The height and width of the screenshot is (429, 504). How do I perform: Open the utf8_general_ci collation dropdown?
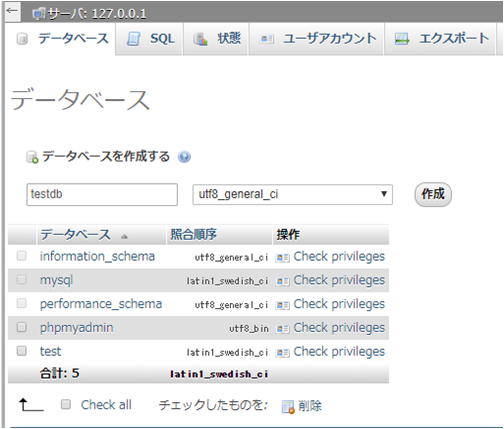pyautogui.click(x=292, y=194)
